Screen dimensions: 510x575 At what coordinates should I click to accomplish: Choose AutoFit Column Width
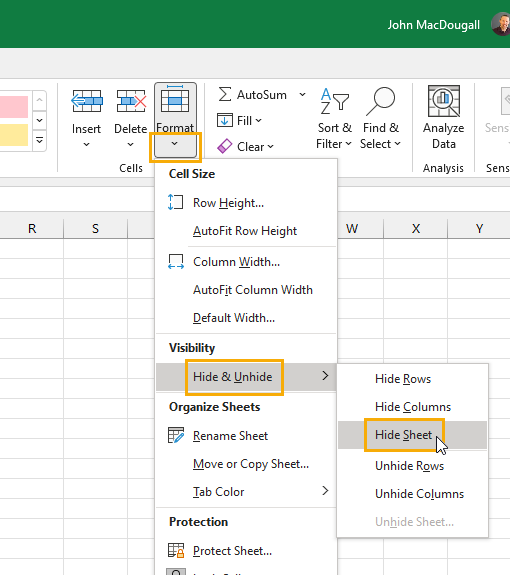pos(246,290)
